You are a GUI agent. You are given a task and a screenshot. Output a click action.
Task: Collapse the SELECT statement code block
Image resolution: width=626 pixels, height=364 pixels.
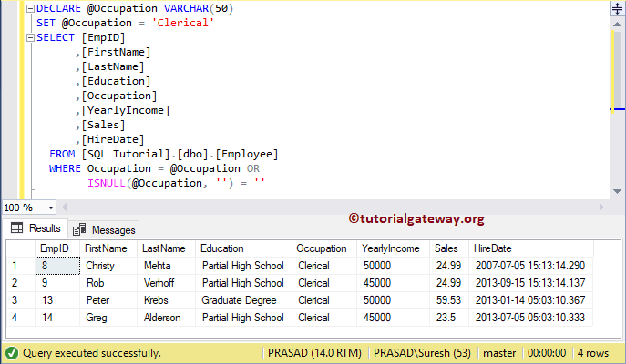pos(30,37)
